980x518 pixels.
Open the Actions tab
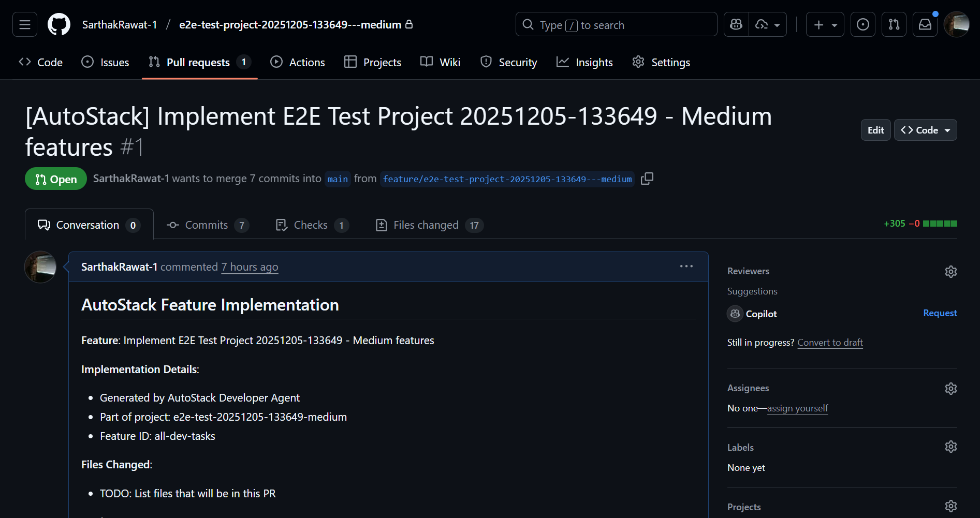click(x=298, y=62)
